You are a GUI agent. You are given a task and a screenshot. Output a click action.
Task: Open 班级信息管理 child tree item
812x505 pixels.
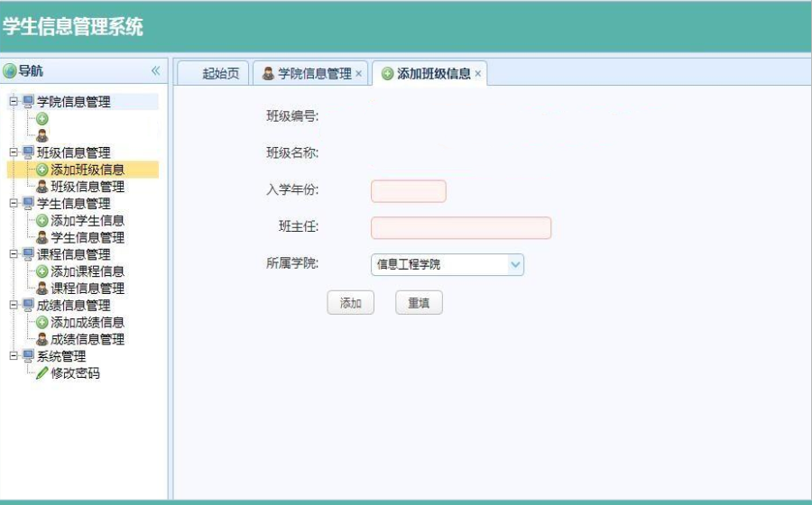pyautogui.click(x=88, y=187)
